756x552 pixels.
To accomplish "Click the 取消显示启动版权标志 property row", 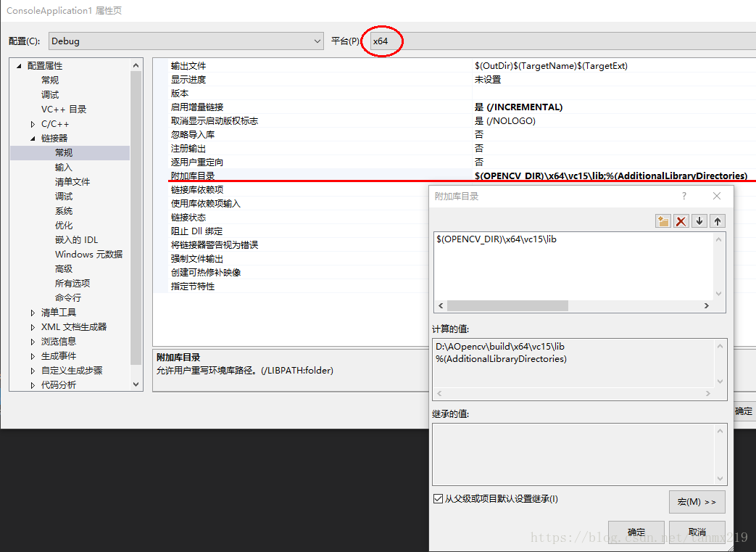I will 454,120.
